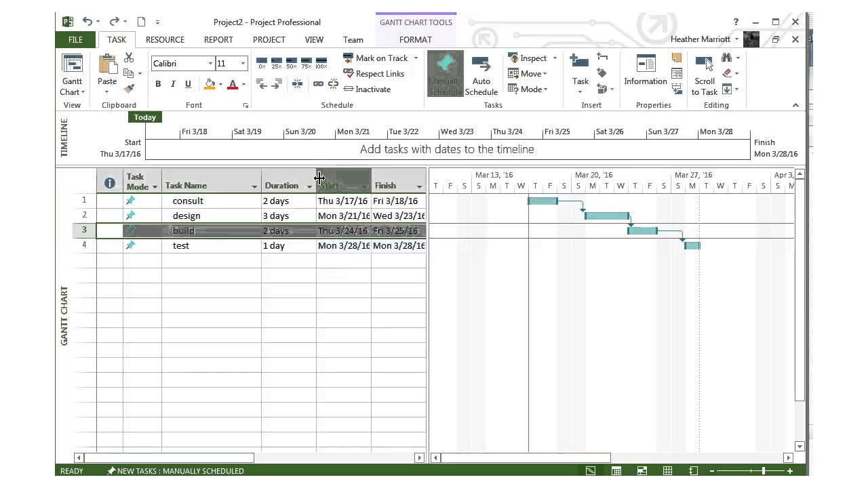Mark selected task 50% complete
This screenshot has height=488, width=868.
pyautogui.click(x=292, y=63)
